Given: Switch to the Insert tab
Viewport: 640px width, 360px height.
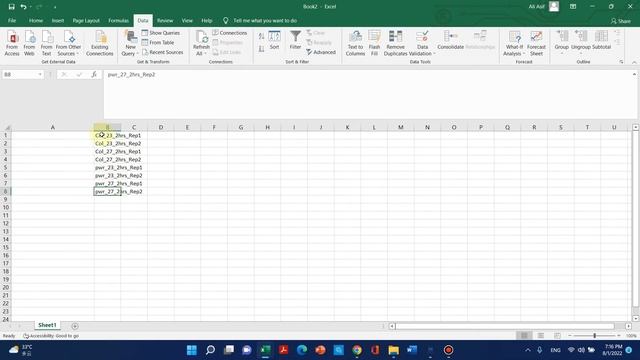Looking at the screenshot, I should tap(58, 20).
